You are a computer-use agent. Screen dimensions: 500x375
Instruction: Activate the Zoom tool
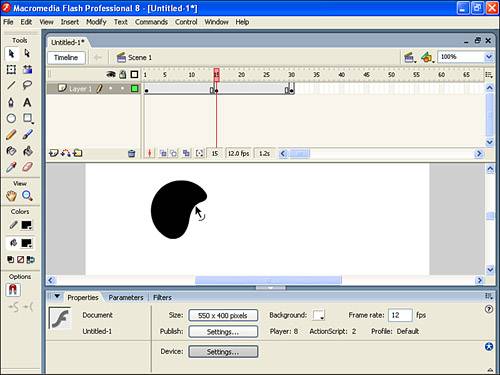[27, 196]
